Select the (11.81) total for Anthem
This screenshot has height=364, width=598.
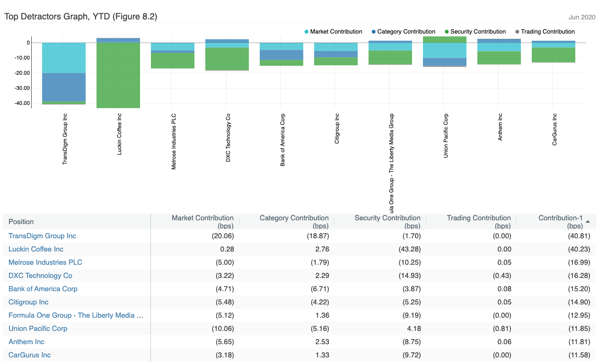coord(580,342)
